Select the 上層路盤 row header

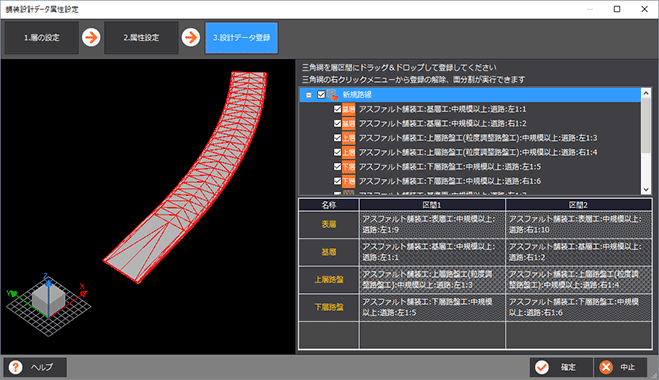click(329, 280)
